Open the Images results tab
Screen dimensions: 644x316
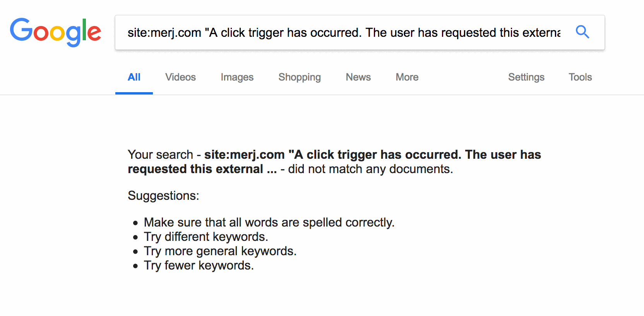click(x=237, y=77)
